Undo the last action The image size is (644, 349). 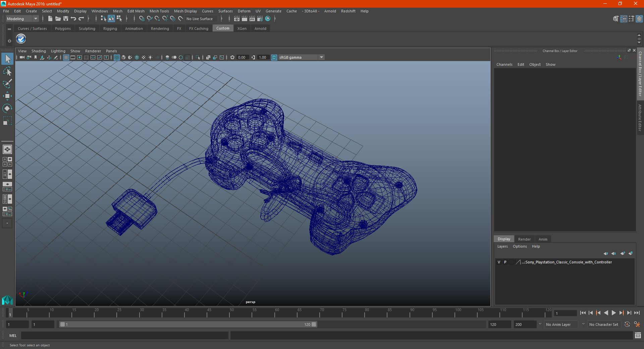click(x=73, y=19)
